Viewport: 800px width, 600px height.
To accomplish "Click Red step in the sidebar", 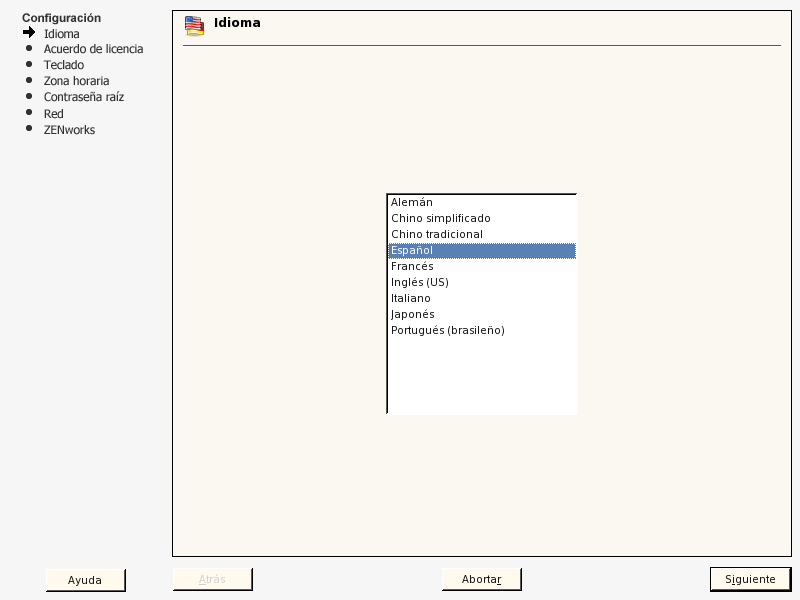I will pyautogui.click(x=54, y=114).
